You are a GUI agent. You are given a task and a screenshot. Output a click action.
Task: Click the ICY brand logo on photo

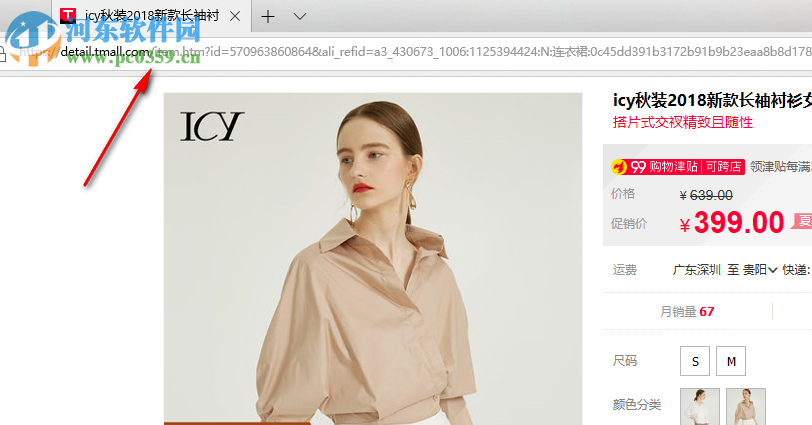pyautogui.click(x=212, y=126)
